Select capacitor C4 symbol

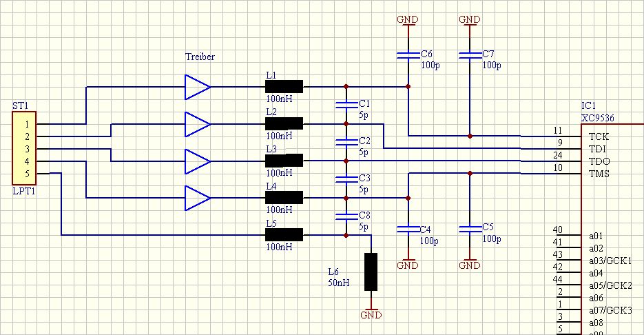point(408,229)
